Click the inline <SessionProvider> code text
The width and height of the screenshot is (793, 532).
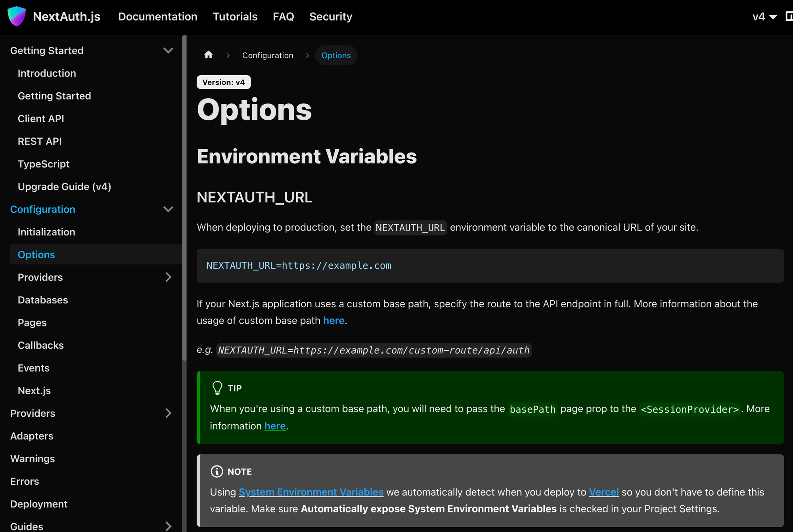(690, 409)
